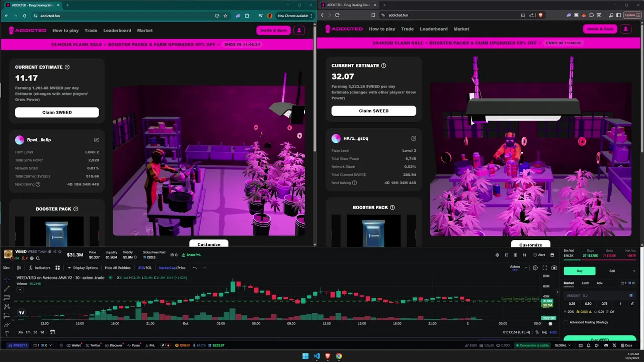Take a chart snapshot with camera icon
Viewport: 644px width, 362px height.
coord(554,268)
